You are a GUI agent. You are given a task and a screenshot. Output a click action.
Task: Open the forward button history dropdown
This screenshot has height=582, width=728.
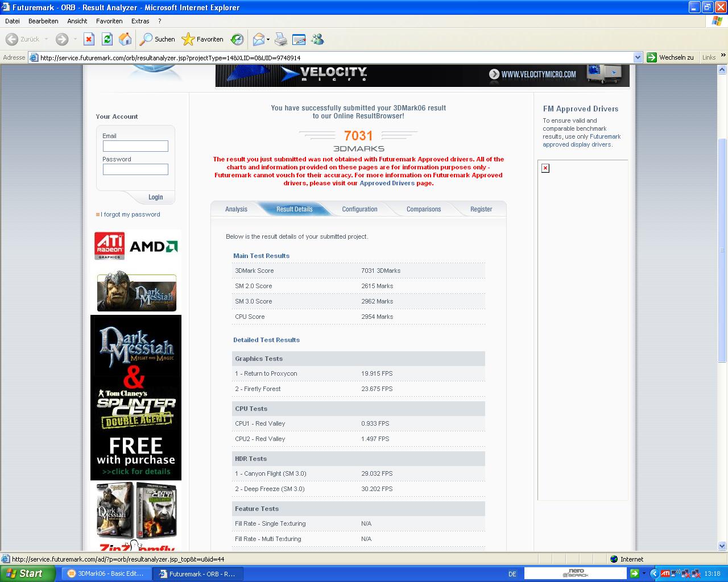(75, 39)
